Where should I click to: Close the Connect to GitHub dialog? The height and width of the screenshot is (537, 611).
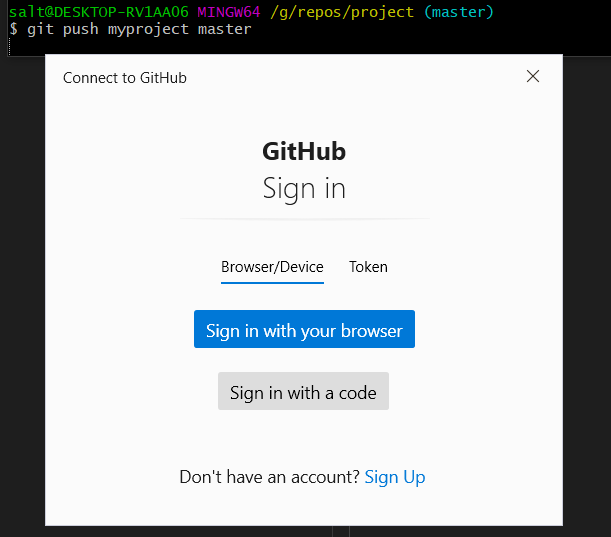pos(533,76)
